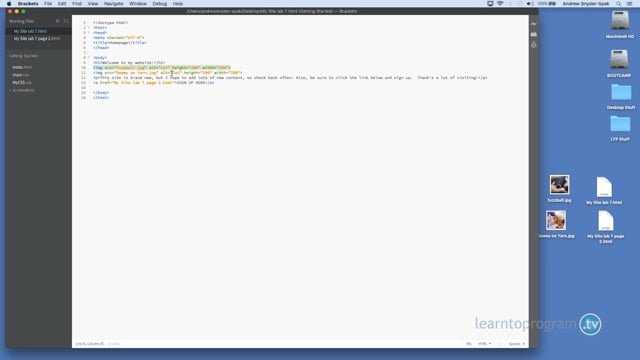Click the screen mirroring display icon

(490, 4)
